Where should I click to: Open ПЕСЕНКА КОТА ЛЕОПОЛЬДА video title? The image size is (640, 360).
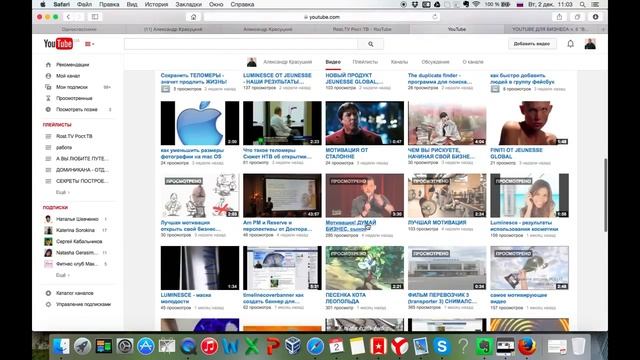click(x=345, y=298)
